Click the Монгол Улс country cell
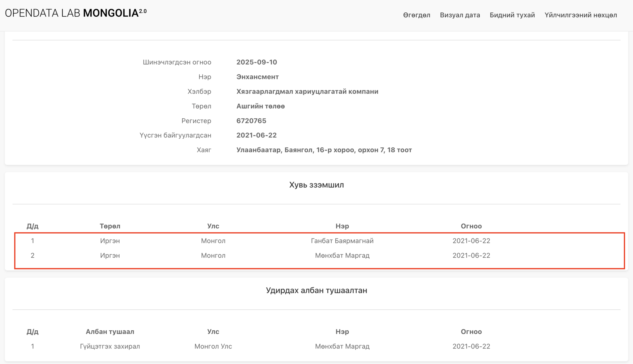633x364 pixels. [x=213, y=346]
